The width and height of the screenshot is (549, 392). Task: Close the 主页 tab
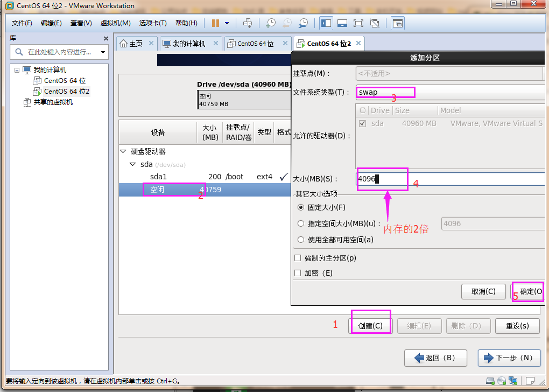tap(151, 43)
